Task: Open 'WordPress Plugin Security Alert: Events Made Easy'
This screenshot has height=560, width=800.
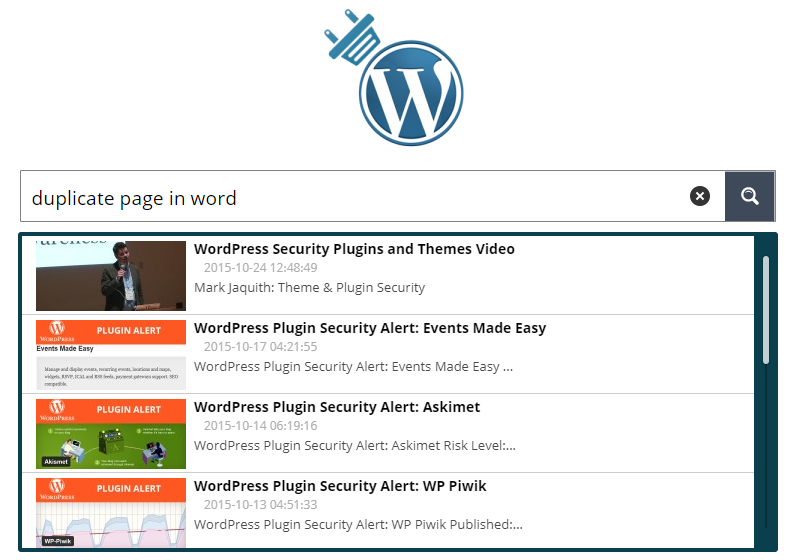Action: [x=370, y=328]
